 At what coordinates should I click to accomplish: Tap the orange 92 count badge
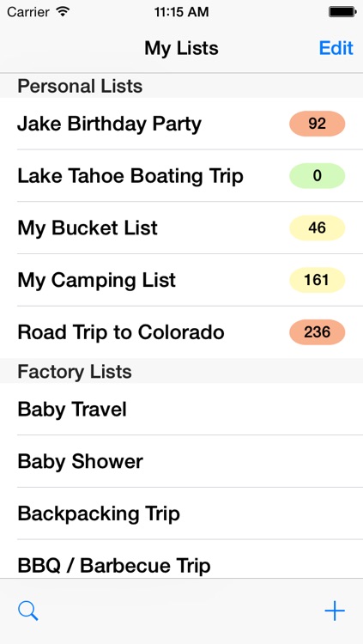click(317, 124)
